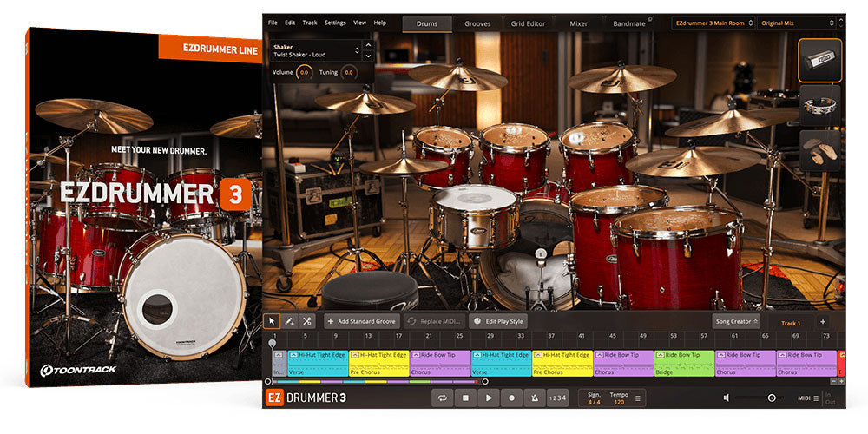This screenshot has height=434, width=868.
Task: Click the playhead marker at bar 1
Action: coord(272,344)
